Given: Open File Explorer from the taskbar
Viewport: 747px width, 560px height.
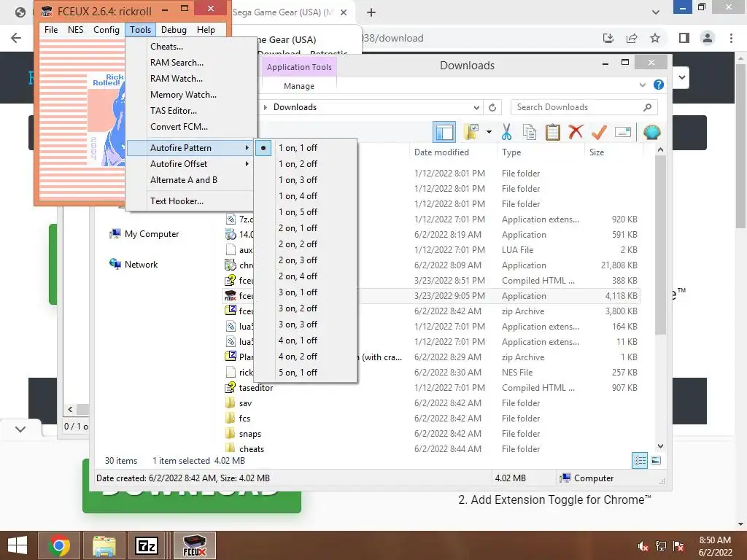Looking at the screenshot, I should [104, 545].
